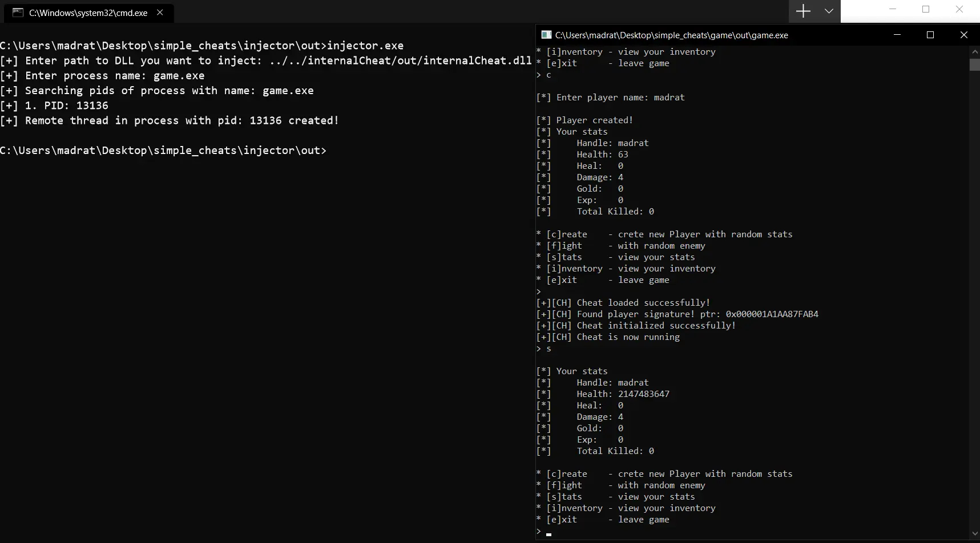The width and height of the screenshot is (980, 543).
Task: Close the cmd.exe terminal tab
Action: [160, 12]
